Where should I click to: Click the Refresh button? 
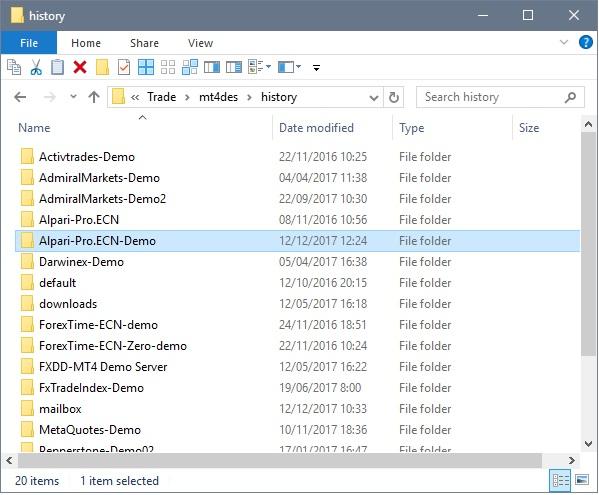394,97
